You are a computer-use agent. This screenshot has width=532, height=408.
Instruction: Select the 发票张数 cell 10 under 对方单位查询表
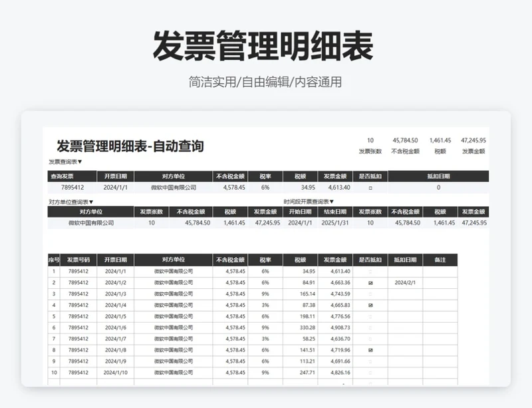(152, 223)
